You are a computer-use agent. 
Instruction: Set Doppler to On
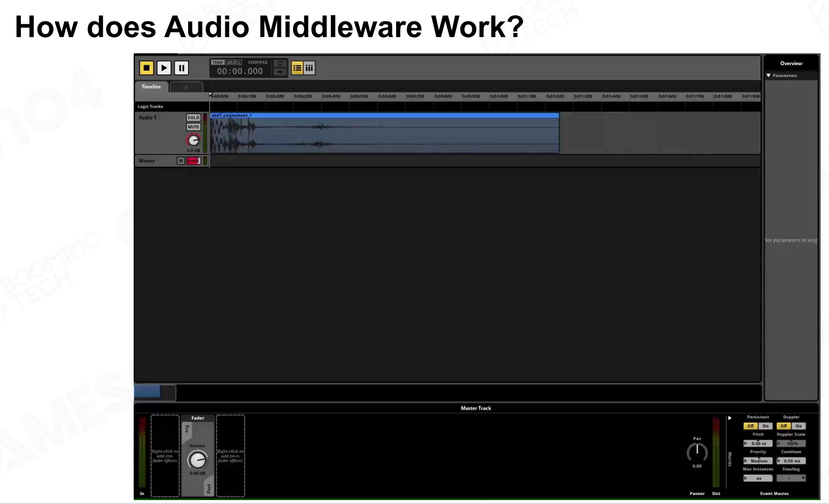coord(799,426)
